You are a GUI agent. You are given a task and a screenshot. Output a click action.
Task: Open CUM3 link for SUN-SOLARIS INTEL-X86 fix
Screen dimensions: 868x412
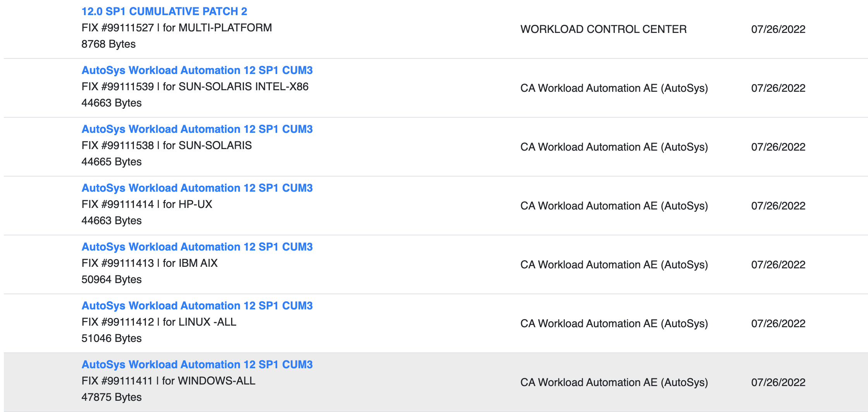click(197, 70)
